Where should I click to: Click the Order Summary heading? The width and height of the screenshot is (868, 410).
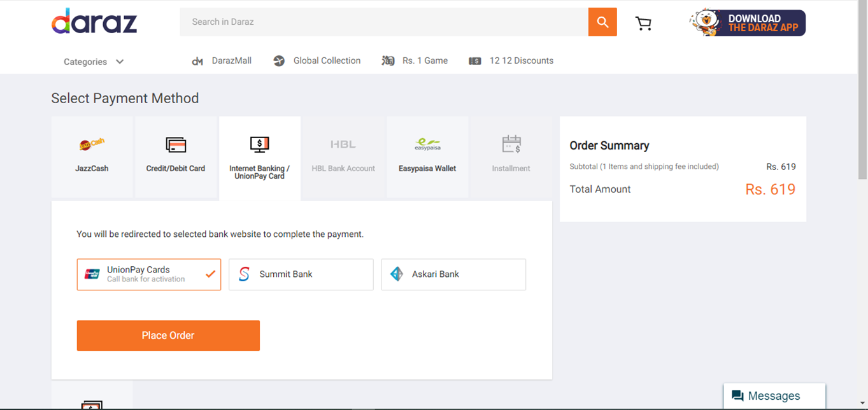609,146
